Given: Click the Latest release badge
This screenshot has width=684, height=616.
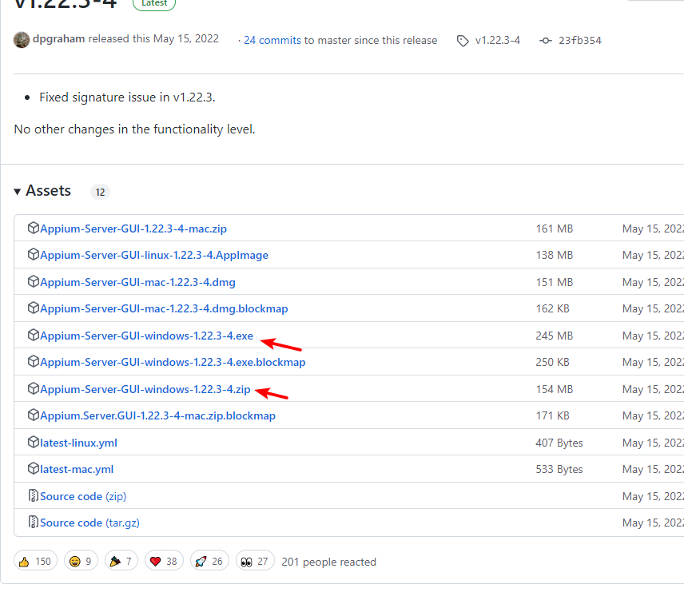Looking at the screenshot, I should [x=154, y=3].
